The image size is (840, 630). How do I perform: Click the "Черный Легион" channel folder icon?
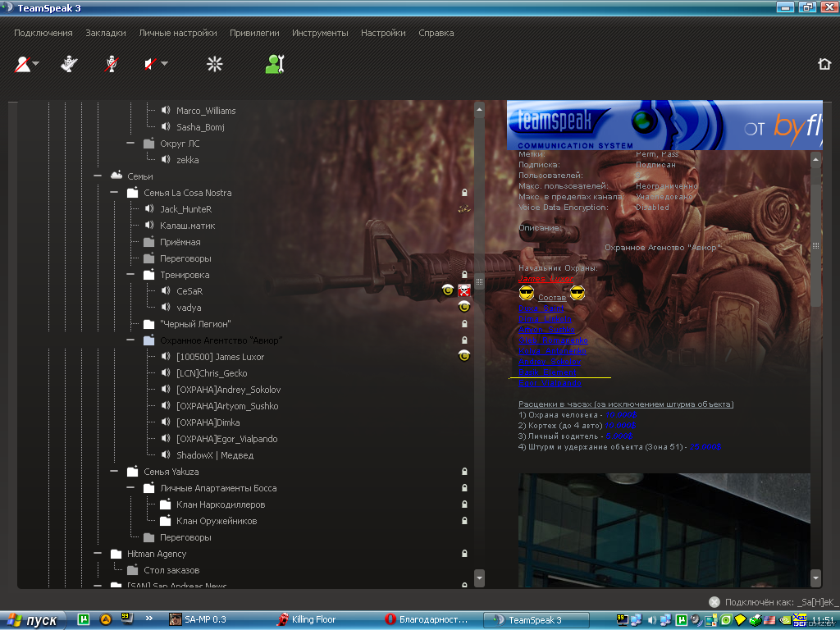point(149,323)
